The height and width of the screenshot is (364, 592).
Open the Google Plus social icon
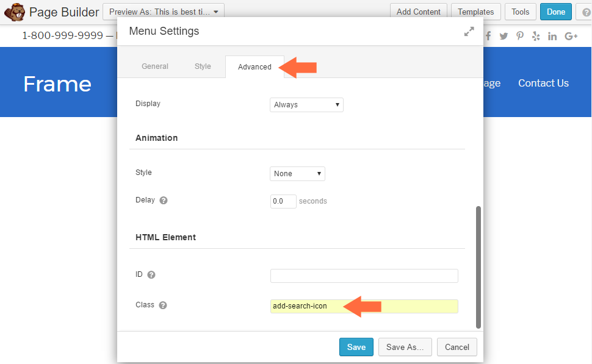click(571, 36)
